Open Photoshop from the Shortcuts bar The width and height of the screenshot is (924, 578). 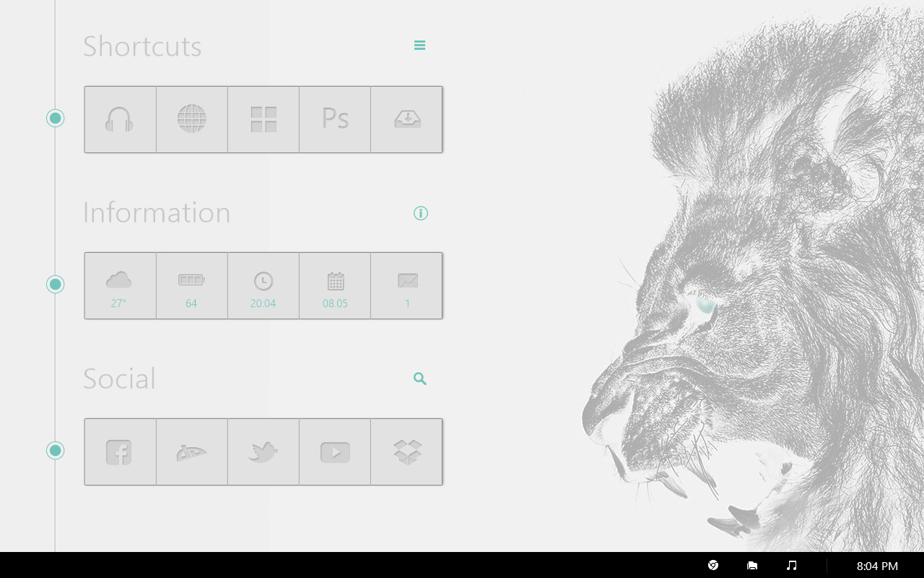pos(335,119)
